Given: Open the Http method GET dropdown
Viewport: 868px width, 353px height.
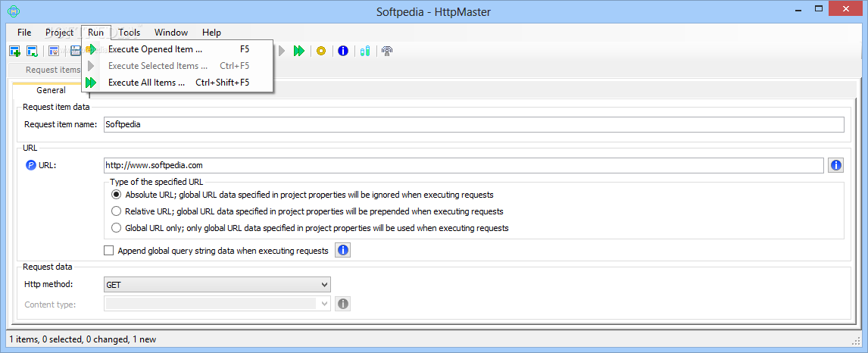Looking at the screenshot, I should click(x=217, y=284).
